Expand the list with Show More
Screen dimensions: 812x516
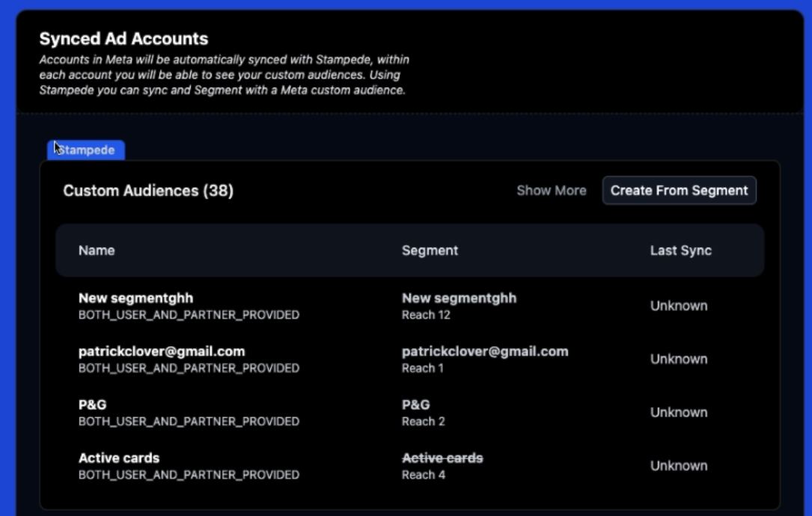(x=551, y=191)
